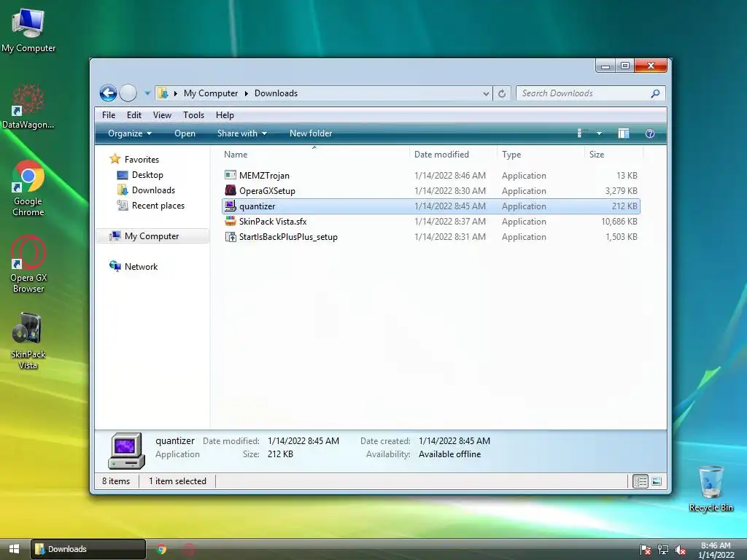Click the Downloads taskbar button
This screenshot has height=560, width=747.
(x=88, y=549)
